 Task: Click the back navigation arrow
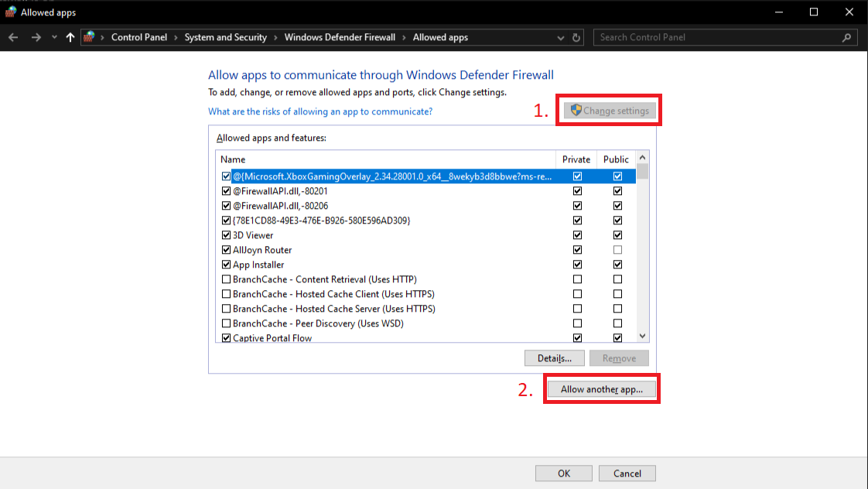(x=13, y=37)
